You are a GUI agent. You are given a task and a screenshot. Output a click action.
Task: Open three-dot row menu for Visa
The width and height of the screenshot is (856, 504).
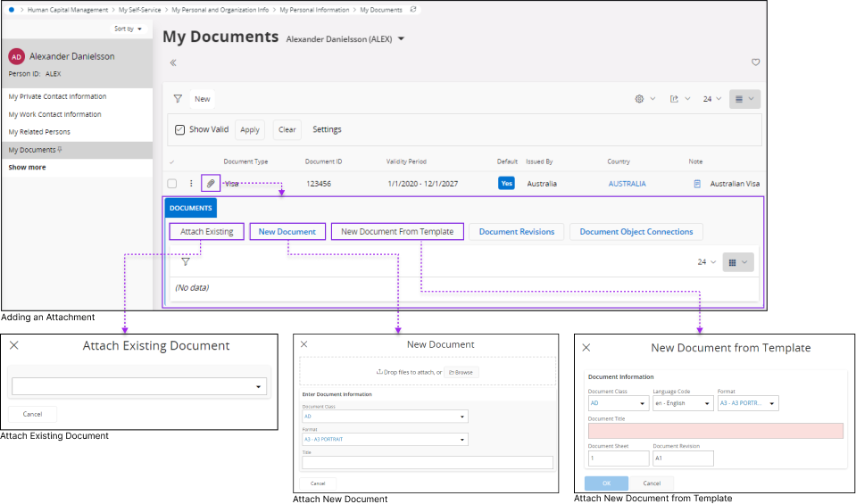tap(191, 184)
